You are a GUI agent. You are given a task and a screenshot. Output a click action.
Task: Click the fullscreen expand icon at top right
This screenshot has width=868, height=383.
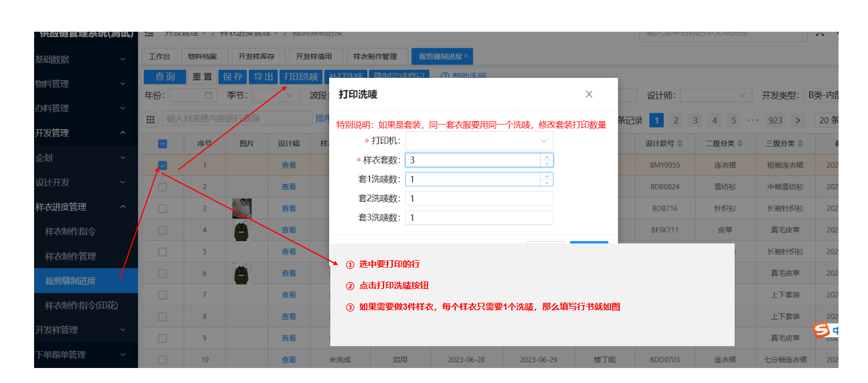point(819,33)
